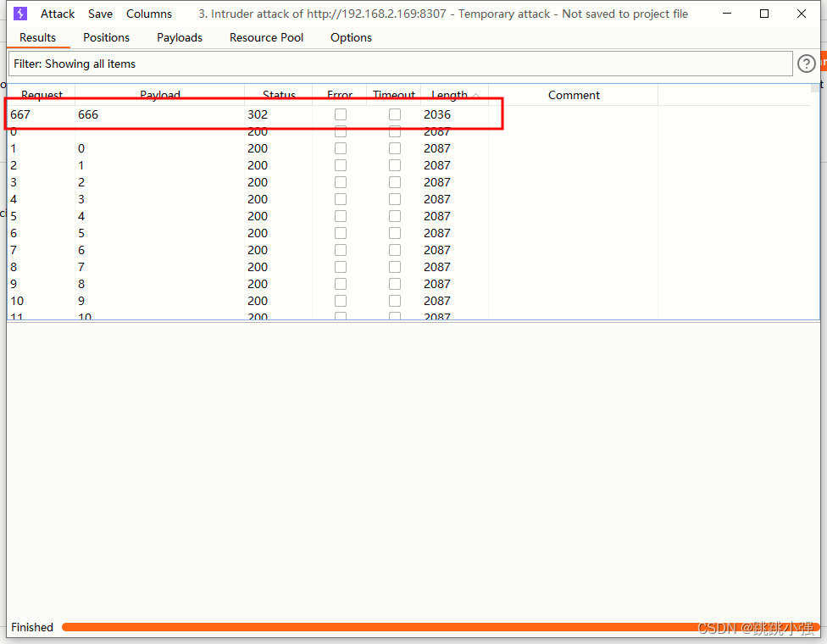Sort by the Payload column header
Viewport: 827px width, 644px height.
(x=160, y=95)
